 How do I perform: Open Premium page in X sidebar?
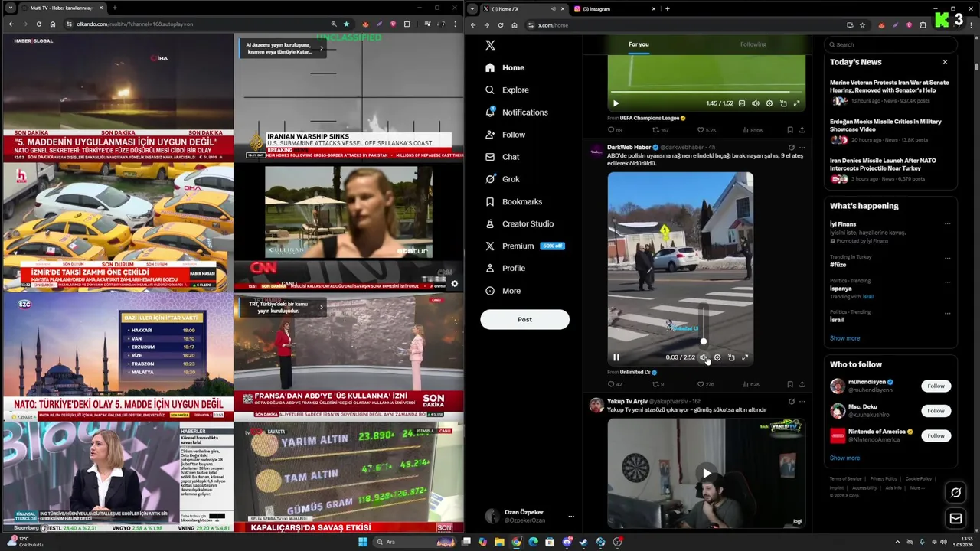(x=524, y=246)
